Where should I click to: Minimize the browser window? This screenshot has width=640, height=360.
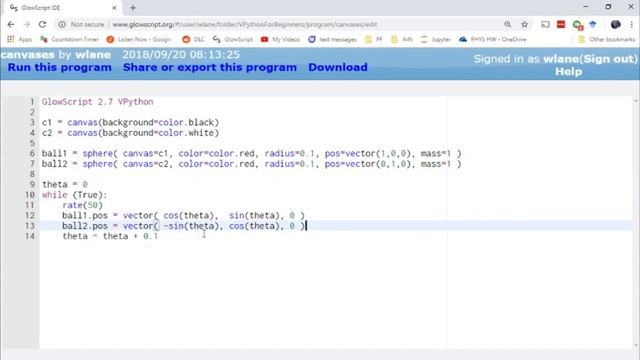(586, 7)
